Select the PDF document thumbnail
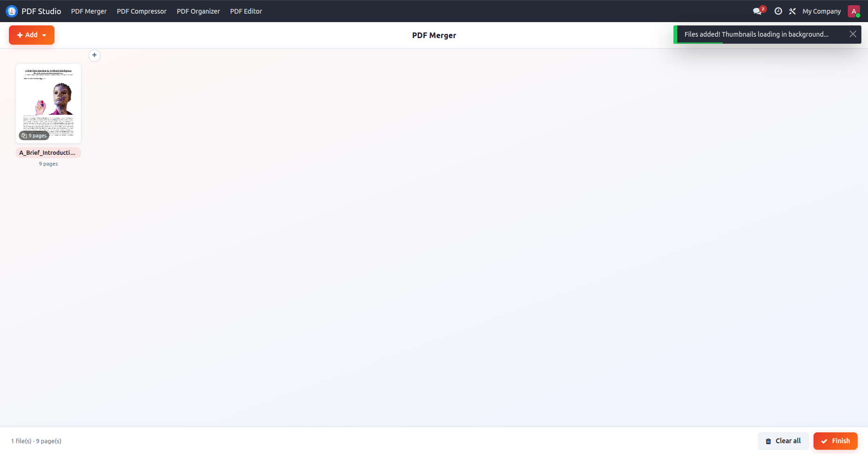Image resolution: width=868 pixels, height=454 pixels. pyautogui.click(x=48, y=104)
